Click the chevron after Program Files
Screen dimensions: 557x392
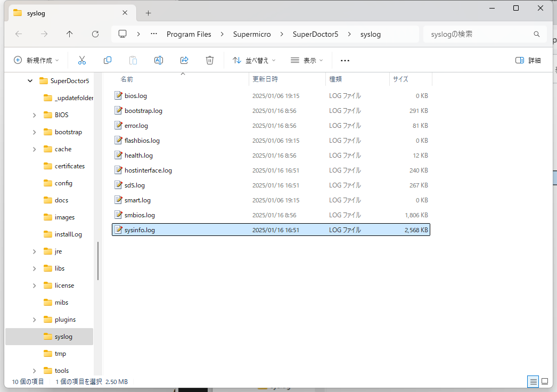pyautogui.click(x=222, y=34)
